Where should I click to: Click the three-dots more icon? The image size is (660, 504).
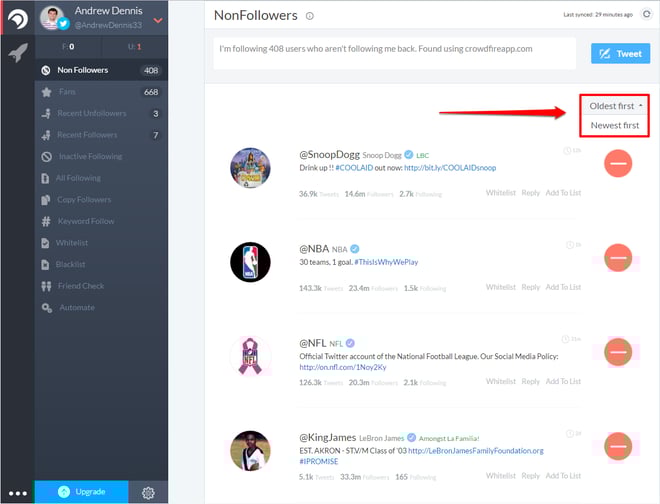(x=18, y=493)
